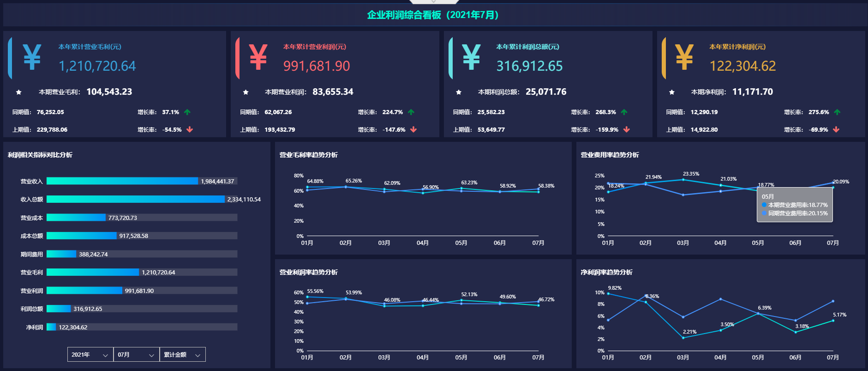Screen dimensions: 868x371
Task: Click the gold yen icon for 本年累计净利润
Action: 684,57
